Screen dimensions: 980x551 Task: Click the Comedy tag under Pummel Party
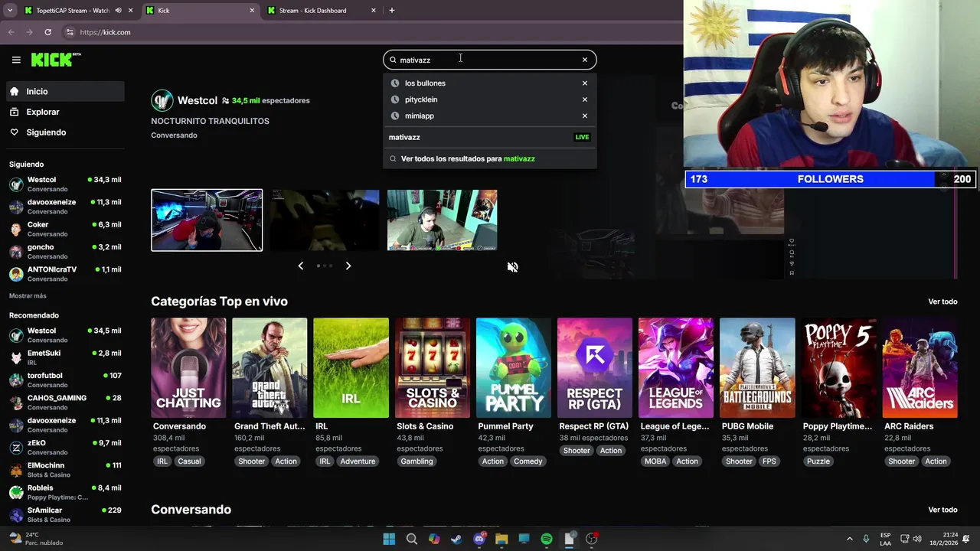(x=528, y=461)
